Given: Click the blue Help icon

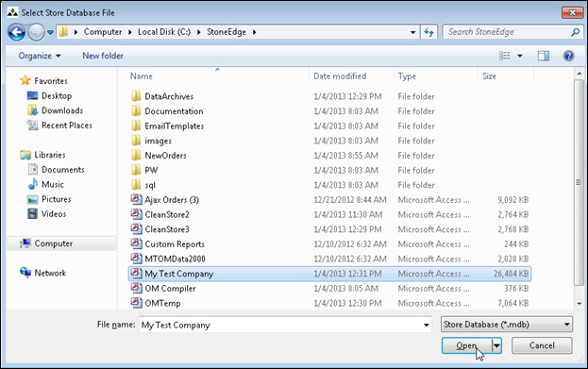Looking at the screenshot, I should coord(568,56).
